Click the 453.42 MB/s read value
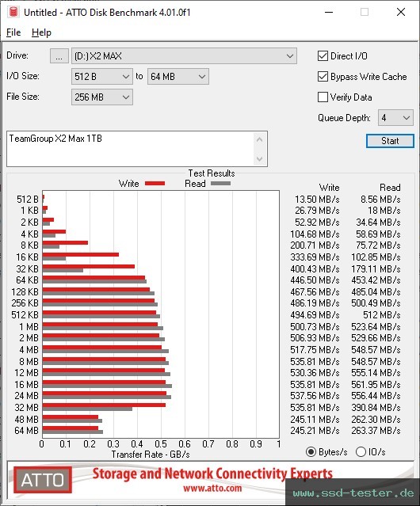This screenshot has width=420, height=506. click(x=376, y=280)
